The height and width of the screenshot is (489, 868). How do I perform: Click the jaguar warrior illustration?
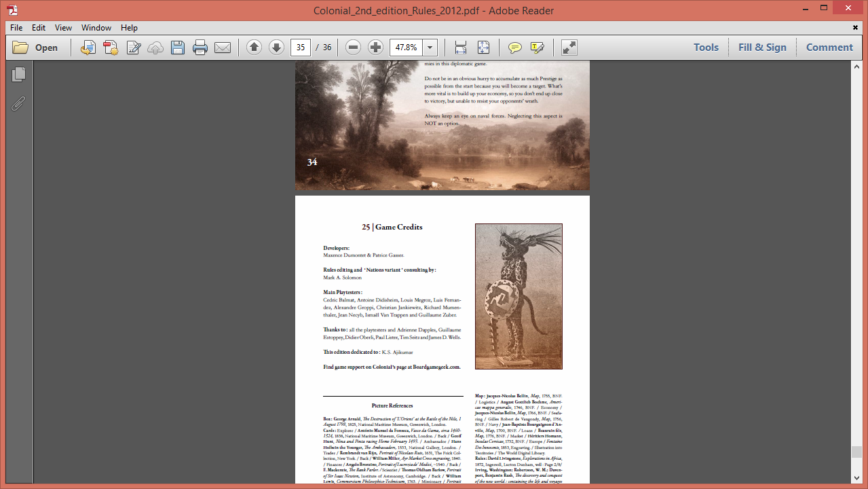click(518, 296)
